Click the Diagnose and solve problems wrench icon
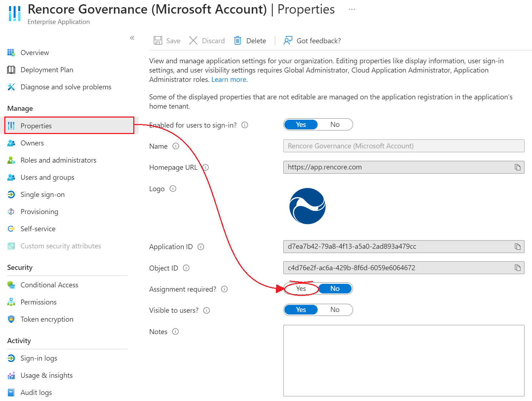This screenshot has width=532, height=401. click(x=11, y=87)
